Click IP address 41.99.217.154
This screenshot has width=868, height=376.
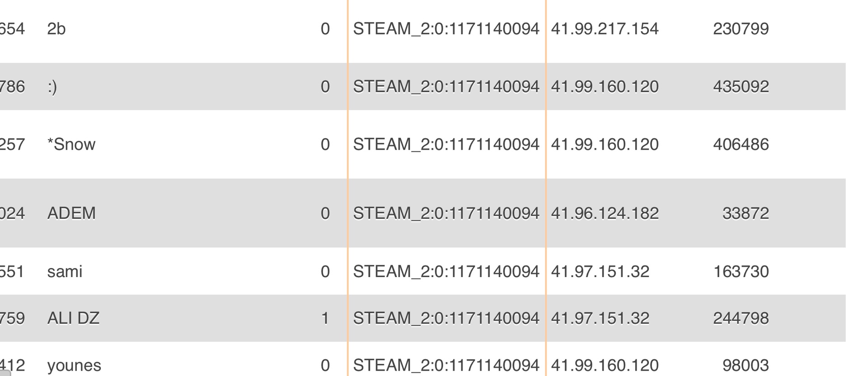(x=605, y=29)
